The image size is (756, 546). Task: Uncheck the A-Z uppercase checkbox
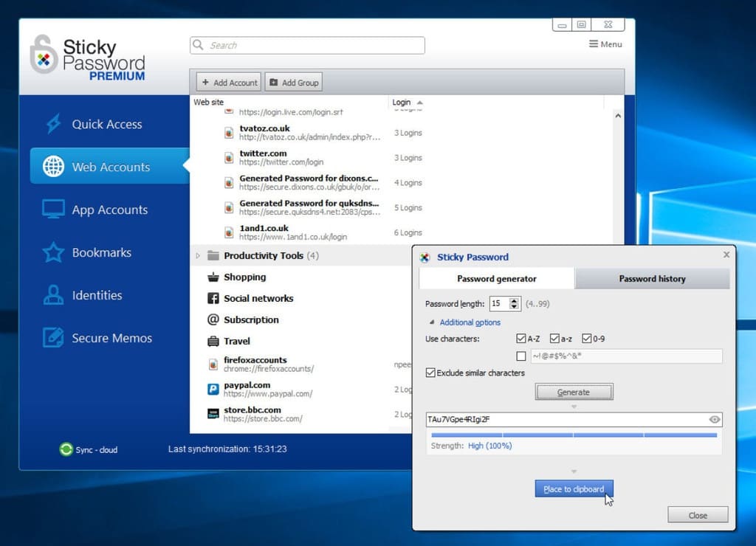[x=521, y=339]
